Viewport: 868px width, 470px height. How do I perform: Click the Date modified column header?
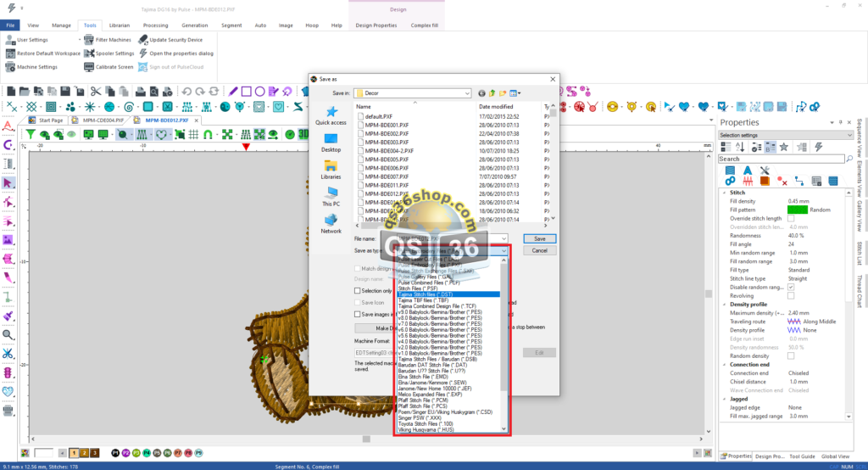[496, 106]
